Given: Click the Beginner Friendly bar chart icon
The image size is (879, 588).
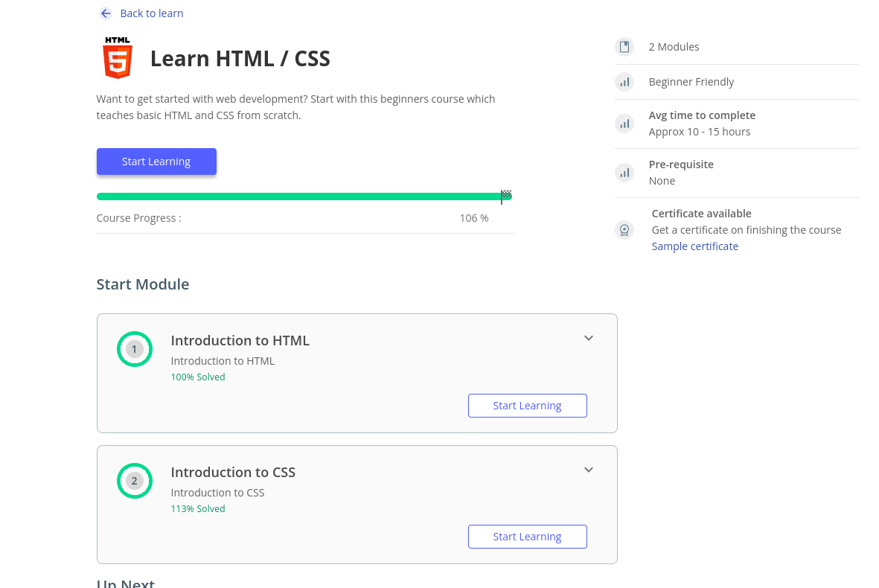Looking at the screenshot, I should (x=624, y=82).
